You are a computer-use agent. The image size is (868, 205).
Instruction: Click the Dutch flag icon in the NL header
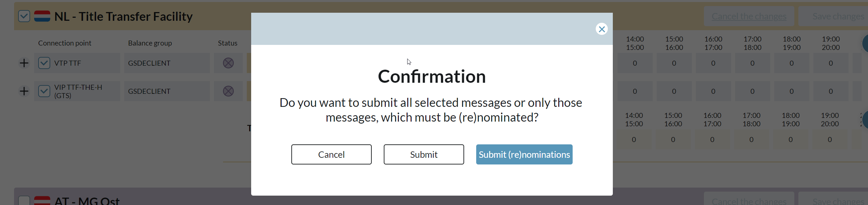click(42, 16)
